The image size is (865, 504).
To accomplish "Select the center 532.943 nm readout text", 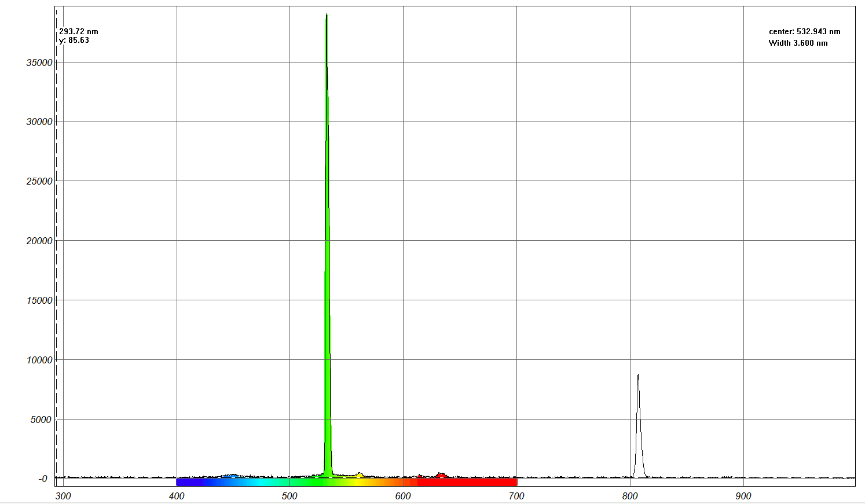I will click(x=804, y=32).
